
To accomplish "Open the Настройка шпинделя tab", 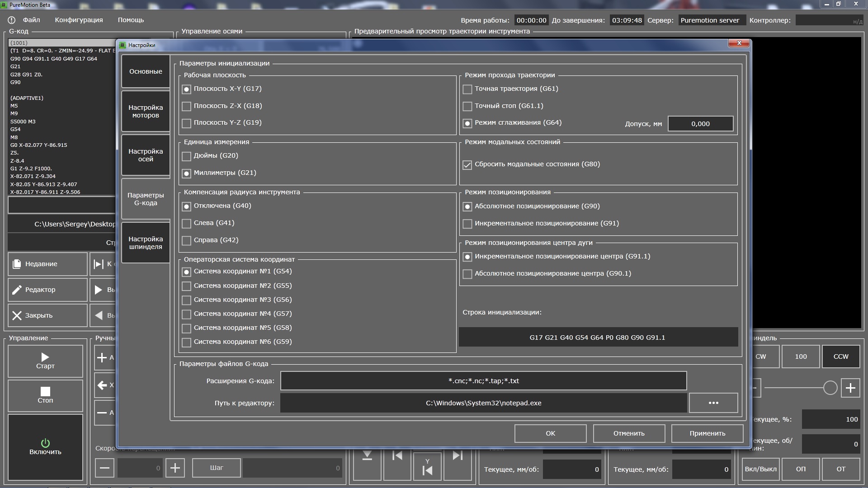I will click(146, 243).
